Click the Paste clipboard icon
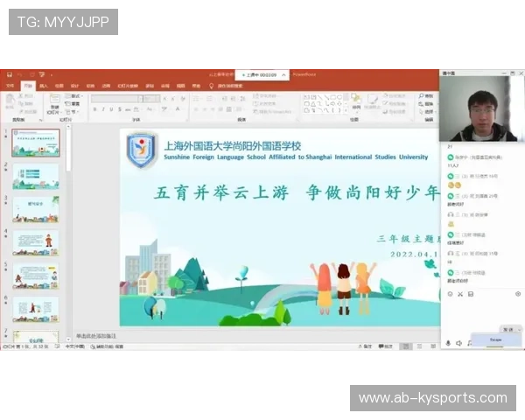The width and height of the screenshot is (525, 420). coord(10,99)
